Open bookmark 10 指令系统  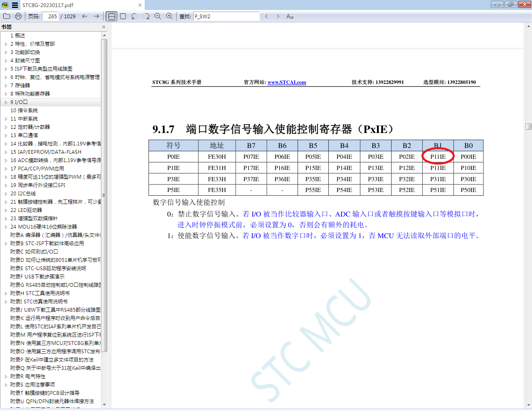pos(24,111)
